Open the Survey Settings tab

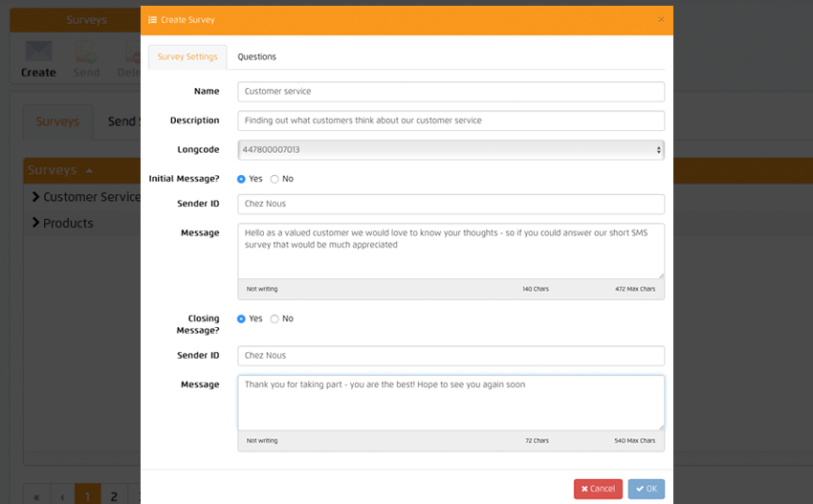pos(187,57)
